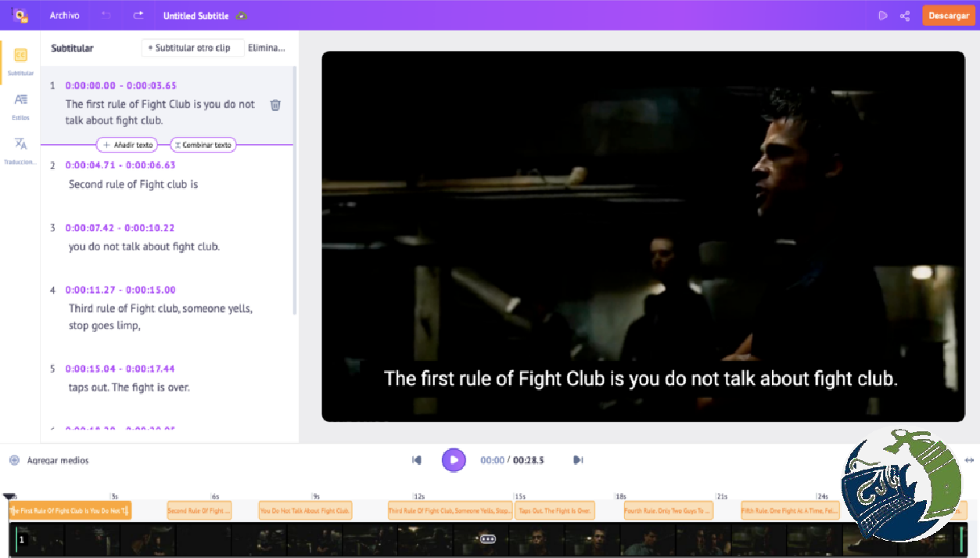
Task: Select timestamp 0:00:00.00 - 0:00:03.65
Action: point(120,85)
